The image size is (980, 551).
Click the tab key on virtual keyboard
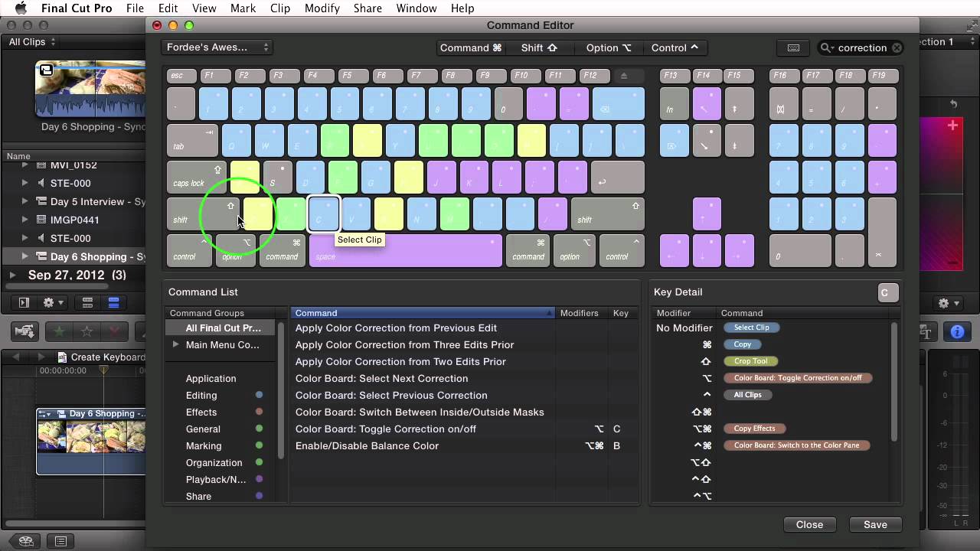coord(191,140)
